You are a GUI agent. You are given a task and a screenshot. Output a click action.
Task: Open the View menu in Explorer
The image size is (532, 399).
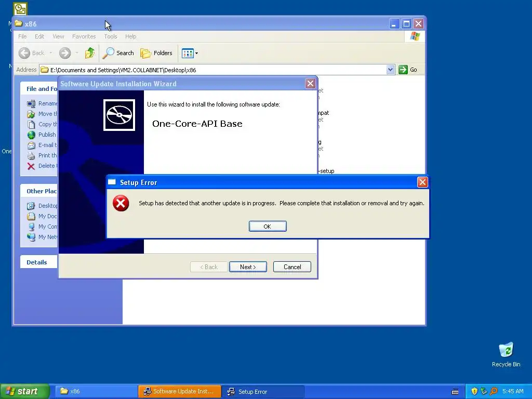[58, 36]
